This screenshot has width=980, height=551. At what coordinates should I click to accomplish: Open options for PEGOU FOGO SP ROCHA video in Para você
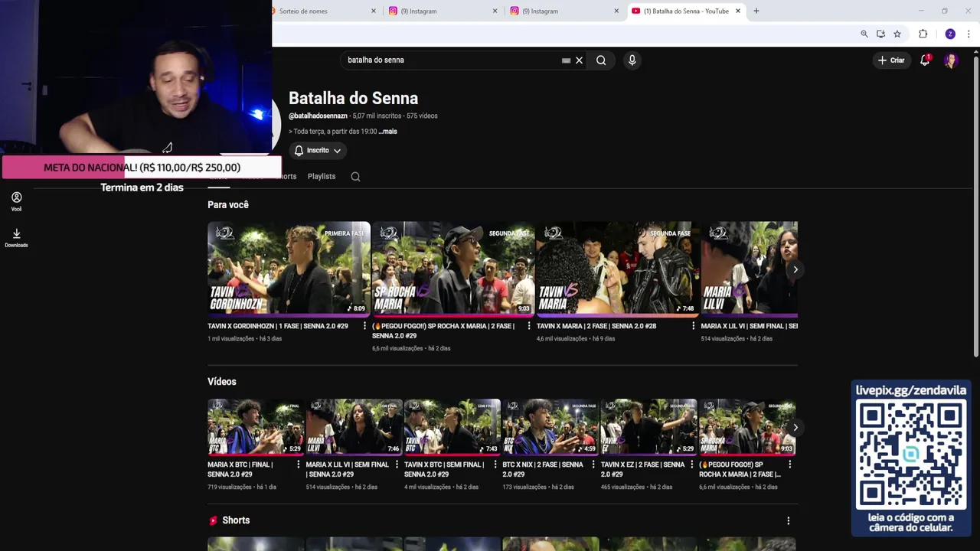(529, 326)
